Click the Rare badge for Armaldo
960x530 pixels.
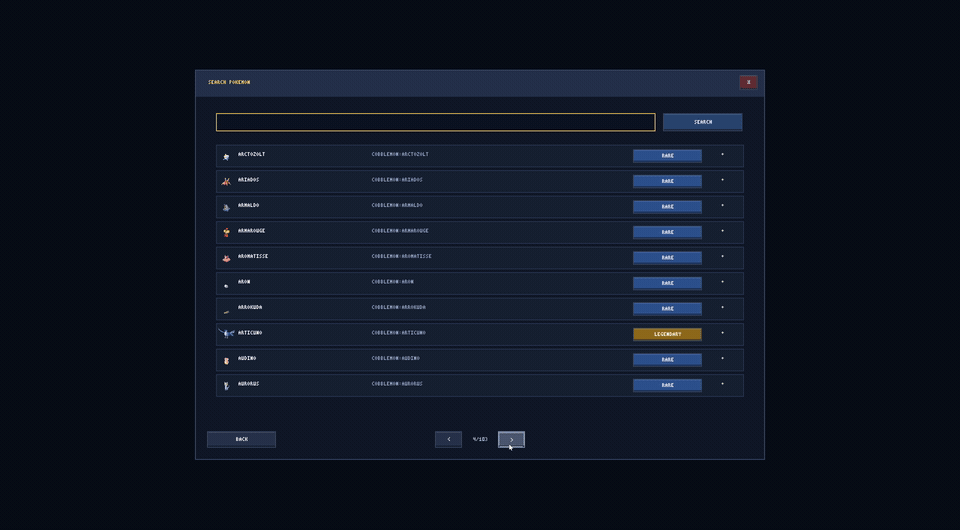point(667,206)
